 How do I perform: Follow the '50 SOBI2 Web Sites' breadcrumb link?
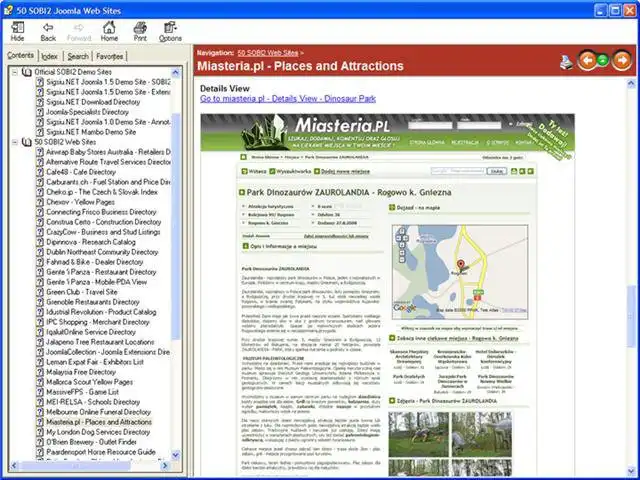tap(268, 53)
